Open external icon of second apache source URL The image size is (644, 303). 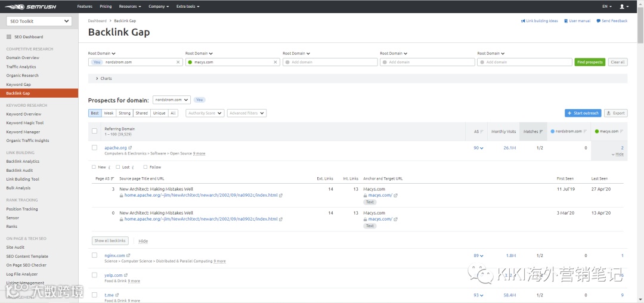(280, 219)
